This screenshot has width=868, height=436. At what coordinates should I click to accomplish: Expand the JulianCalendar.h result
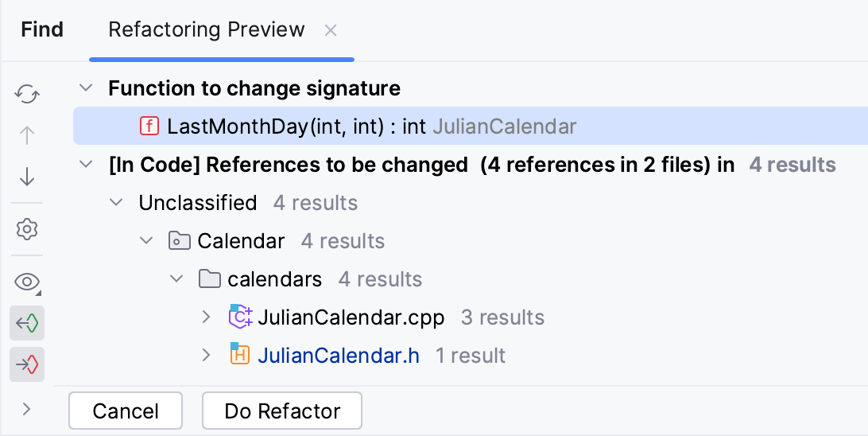tap(207, 356)
